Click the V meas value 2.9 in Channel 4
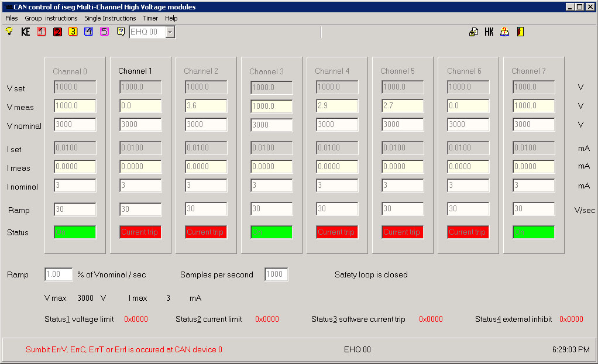This screenshot has height=364, width=598. pyautogui.click(x=337, y=106)
